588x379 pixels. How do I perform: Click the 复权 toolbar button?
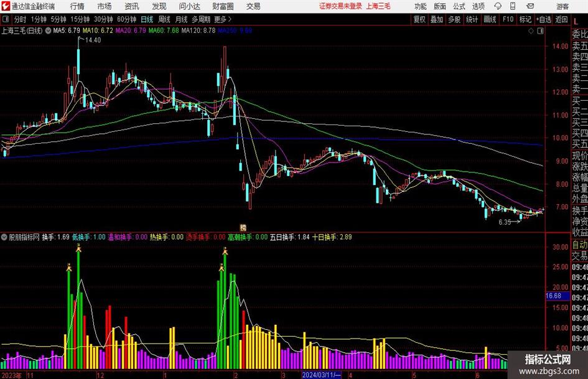(419, 19)
